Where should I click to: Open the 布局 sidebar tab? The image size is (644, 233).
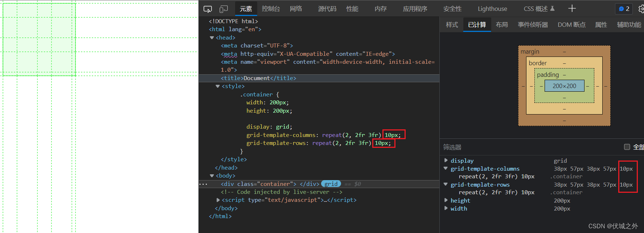[x=502, y=25]
